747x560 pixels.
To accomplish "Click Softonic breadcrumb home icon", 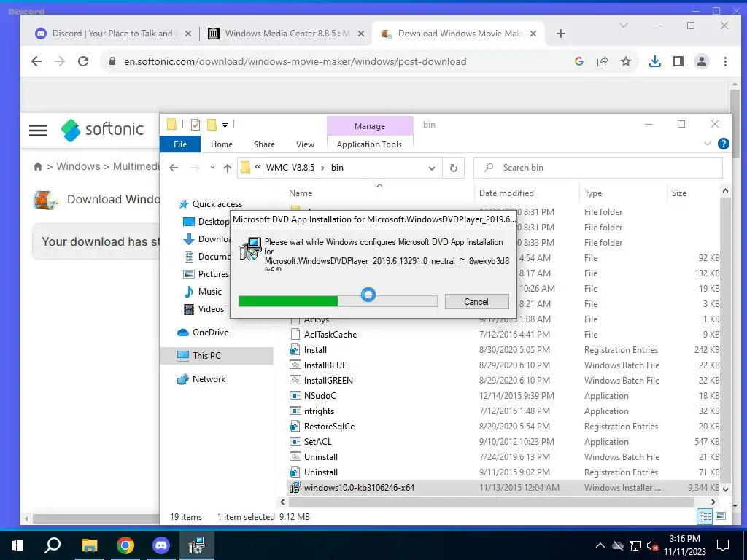I will [38, 167].
